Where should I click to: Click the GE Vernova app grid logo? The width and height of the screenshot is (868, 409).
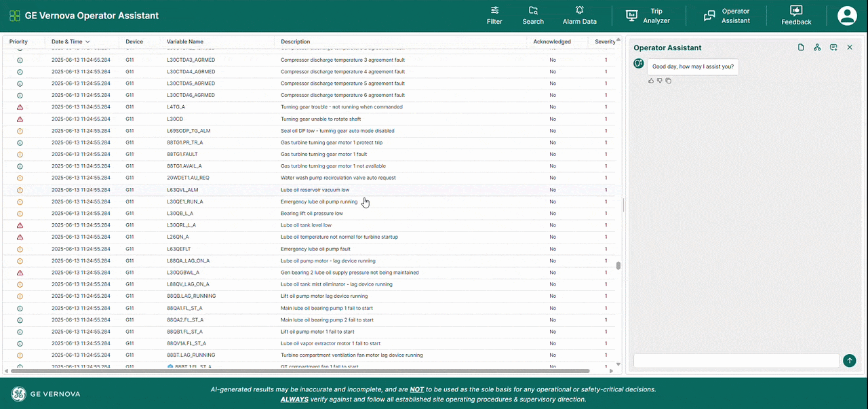pyautogui.click(x=14, y=16)
